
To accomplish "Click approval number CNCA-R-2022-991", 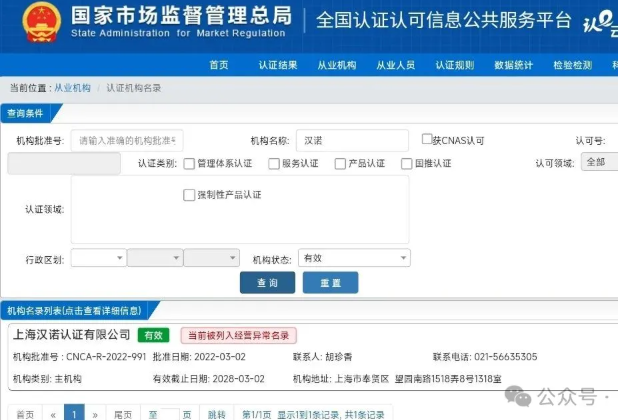I will (x=106, y=357).
